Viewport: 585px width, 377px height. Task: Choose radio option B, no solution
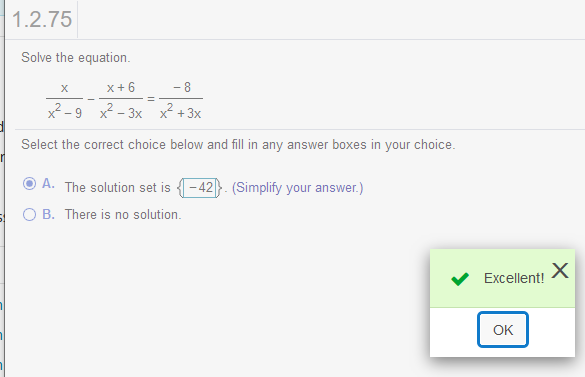[x=29, y=215]
